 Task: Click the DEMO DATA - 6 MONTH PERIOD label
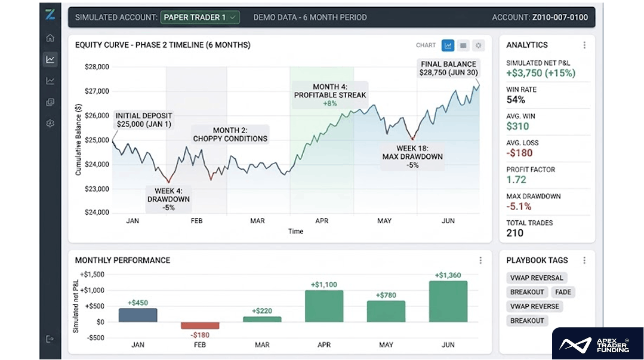click(x=310, y=17)
